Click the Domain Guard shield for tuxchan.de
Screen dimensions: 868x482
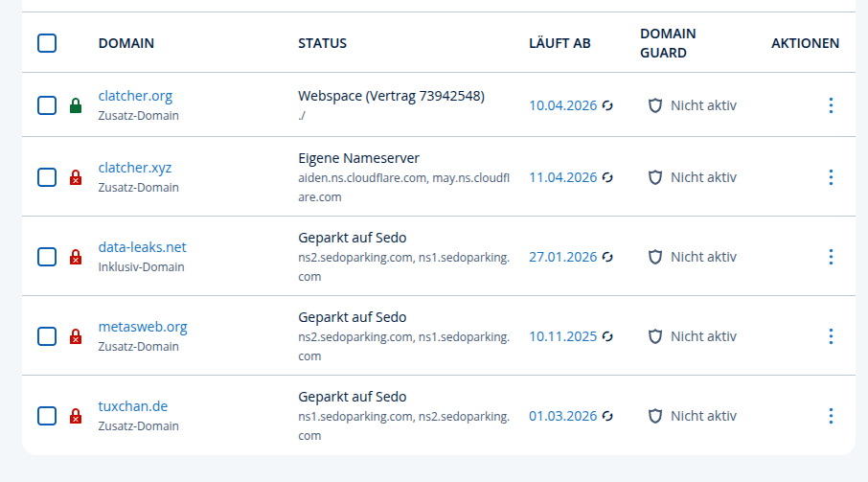(655, 416)
